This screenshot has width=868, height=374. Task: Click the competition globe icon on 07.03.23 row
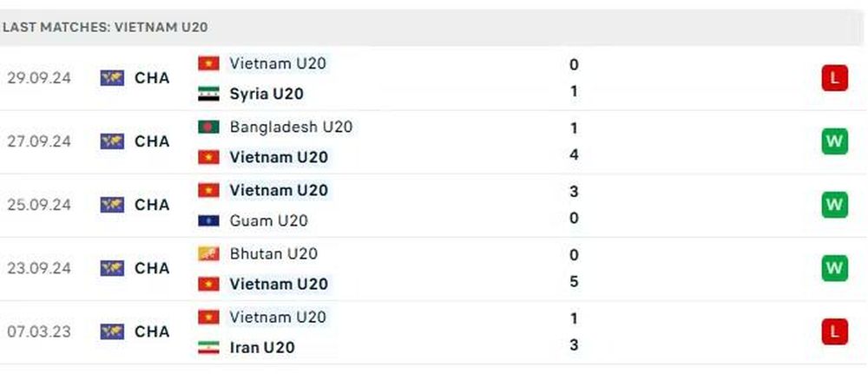click(112, 331)
